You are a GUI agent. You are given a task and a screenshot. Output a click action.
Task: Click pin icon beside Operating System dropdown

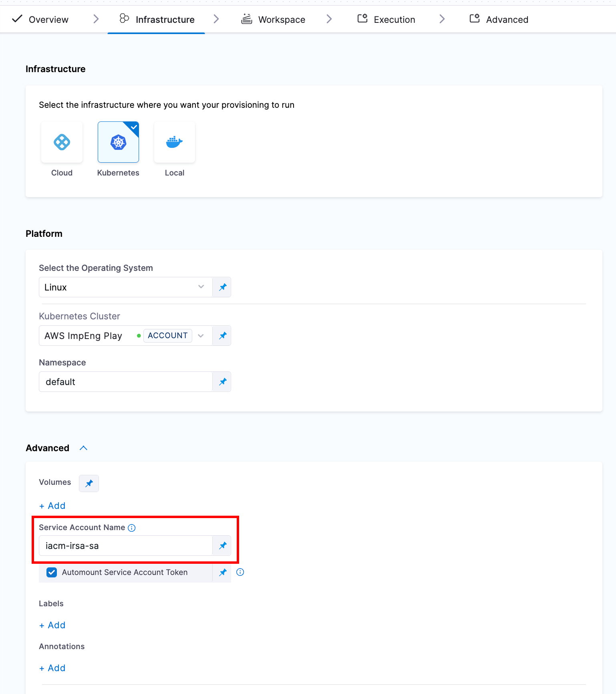point(222,287)
